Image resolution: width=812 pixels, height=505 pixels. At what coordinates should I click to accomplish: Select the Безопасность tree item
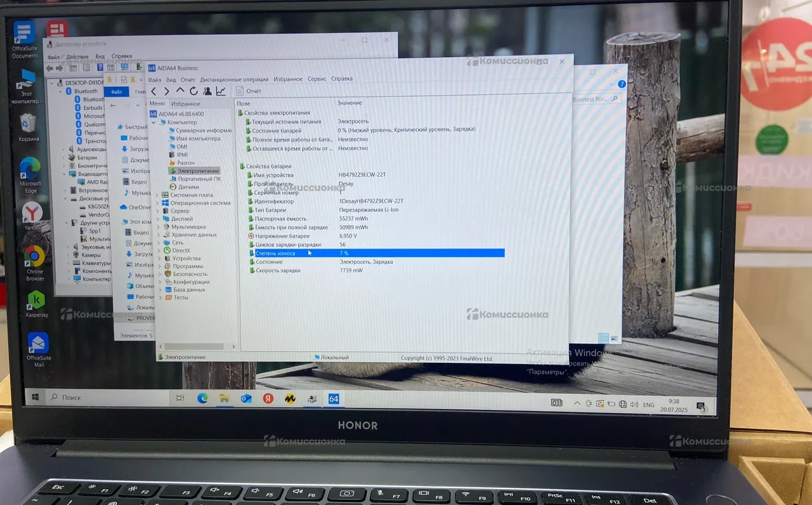coord(186,274)
